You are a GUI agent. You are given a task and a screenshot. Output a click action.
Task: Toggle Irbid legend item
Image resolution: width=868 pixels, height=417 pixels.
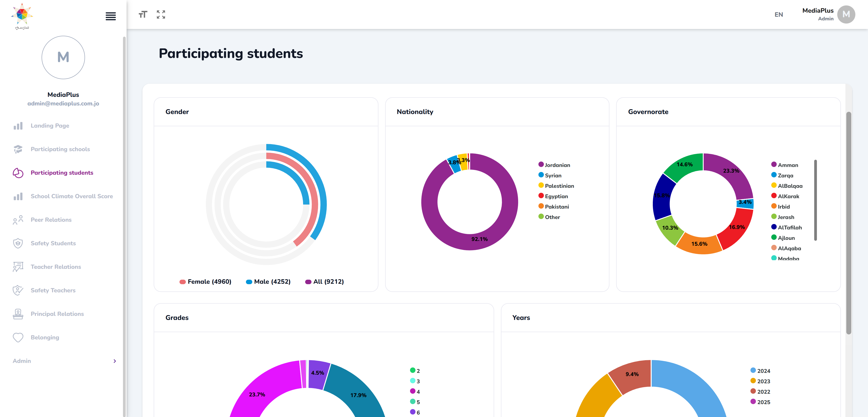coord(781,207)
